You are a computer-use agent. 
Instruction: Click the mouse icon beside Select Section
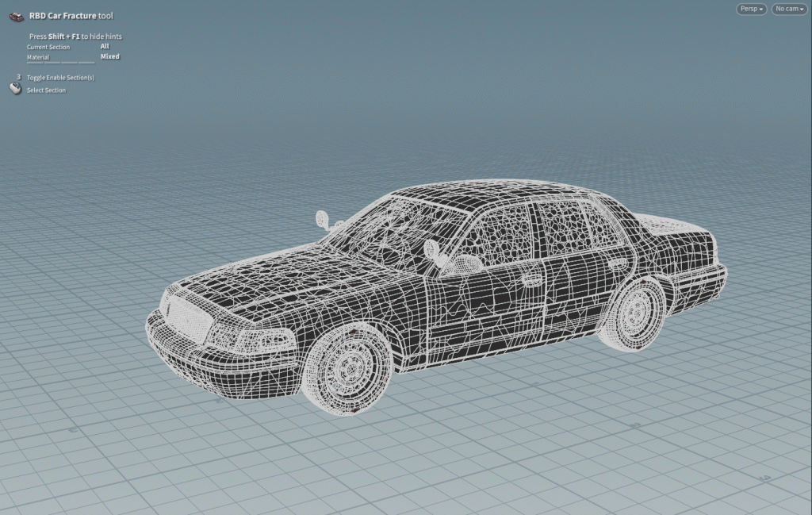click(x=15, y=90)
